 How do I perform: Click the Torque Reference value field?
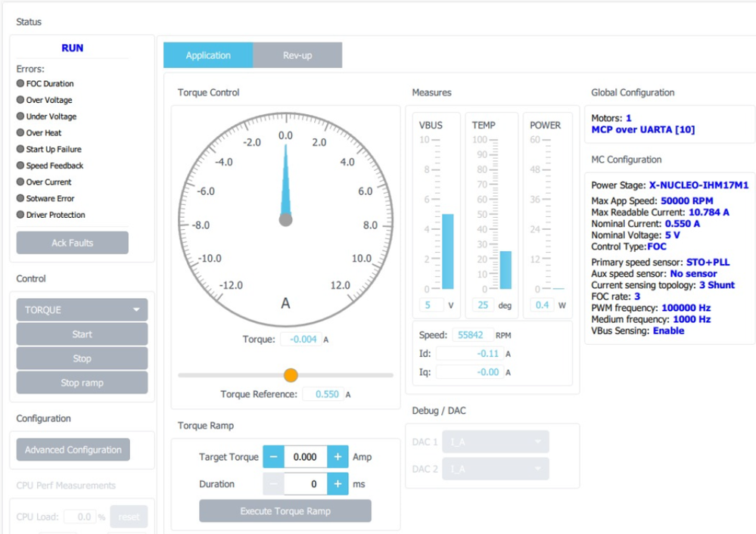(x=324, y=394)
